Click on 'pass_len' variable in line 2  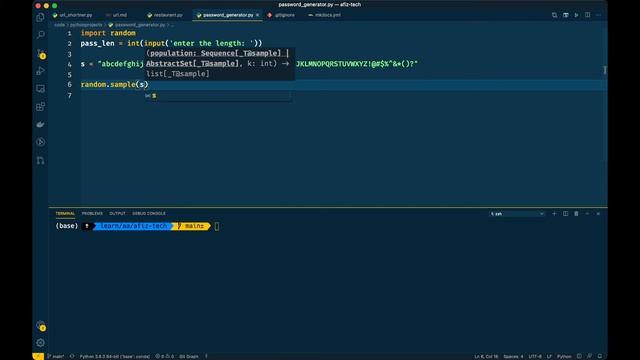[98, 43]
